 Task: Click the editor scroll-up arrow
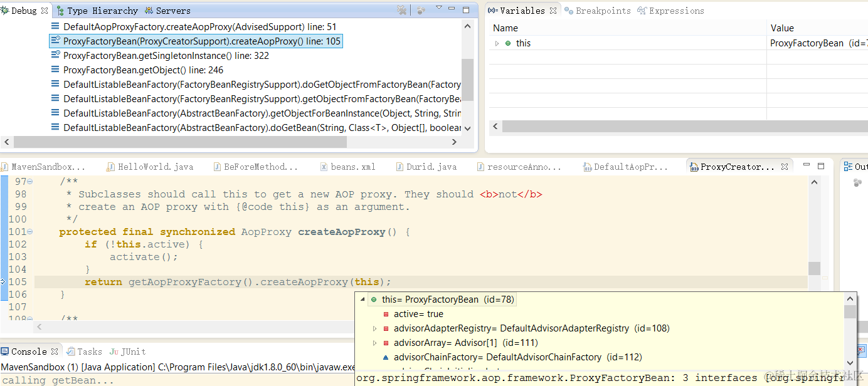[x=814, y=182]
